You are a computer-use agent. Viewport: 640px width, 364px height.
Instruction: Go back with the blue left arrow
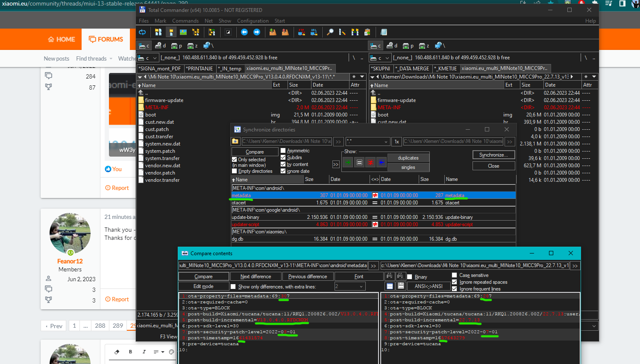coord(244,32)
